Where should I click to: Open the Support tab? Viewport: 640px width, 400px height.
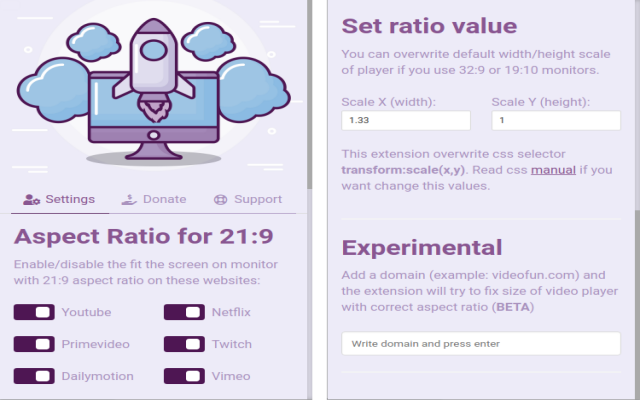248,200
